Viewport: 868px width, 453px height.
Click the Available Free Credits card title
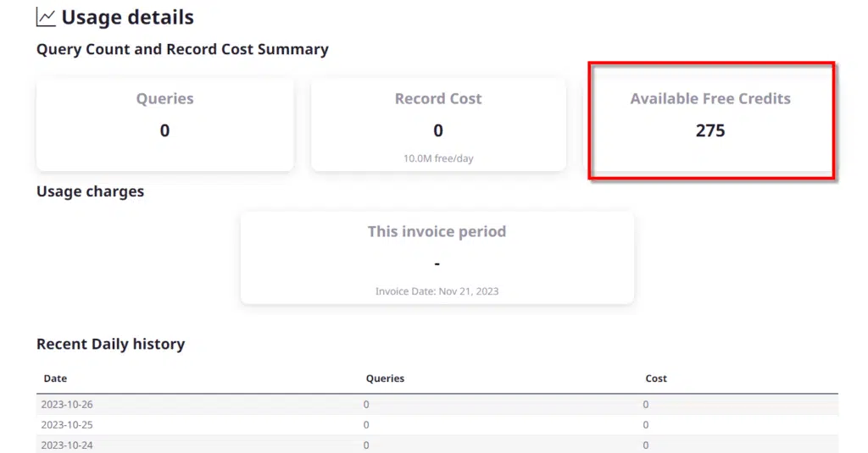point(709,99)
